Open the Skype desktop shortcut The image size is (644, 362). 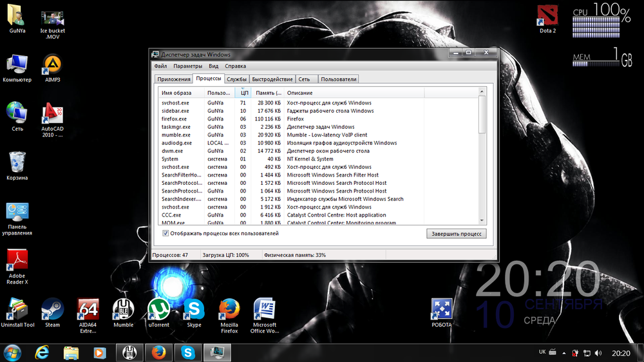click(193, 309)
